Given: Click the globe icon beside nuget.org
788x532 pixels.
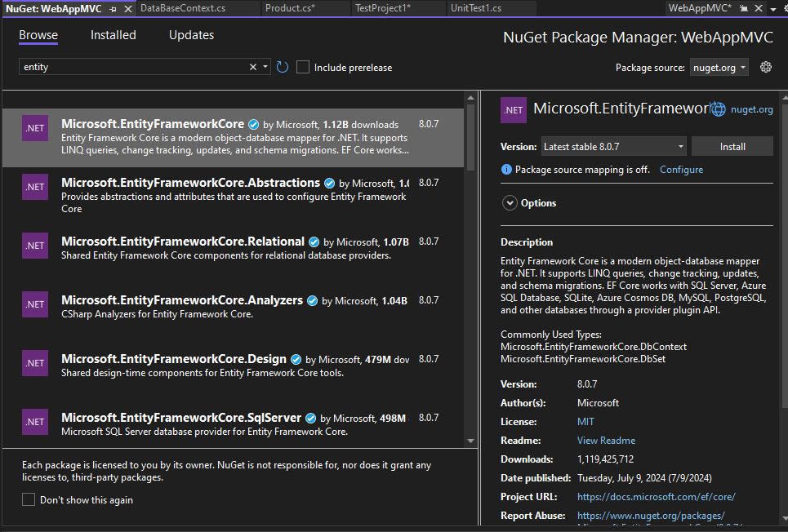Looking at the screenshot, I should [x=718, y=109].
